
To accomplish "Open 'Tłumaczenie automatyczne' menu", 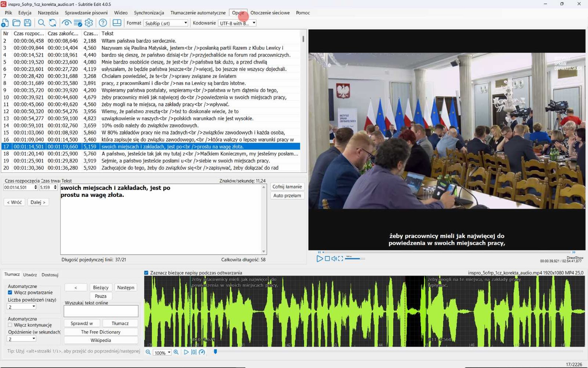I will coord(198,13).
